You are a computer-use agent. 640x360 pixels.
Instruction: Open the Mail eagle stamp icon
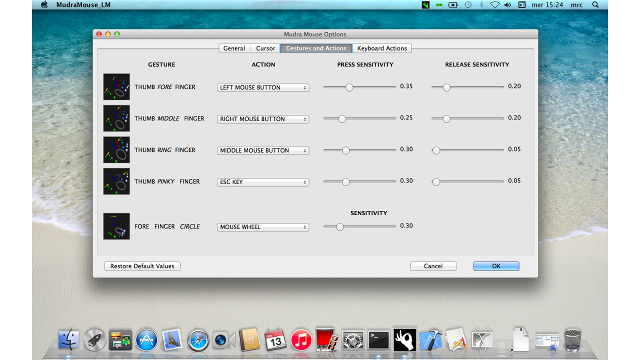(x=172, y=340)
